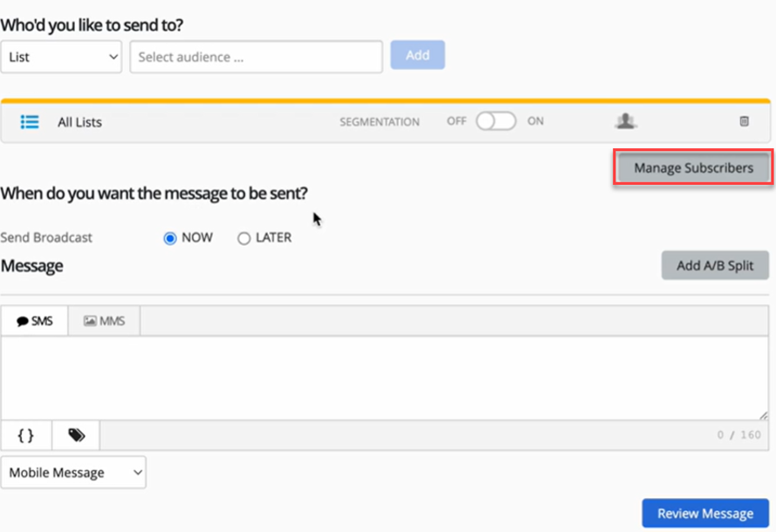Click the Manage Subscribers button
This screenshot has height=532, width=776.
click(692, 167)
